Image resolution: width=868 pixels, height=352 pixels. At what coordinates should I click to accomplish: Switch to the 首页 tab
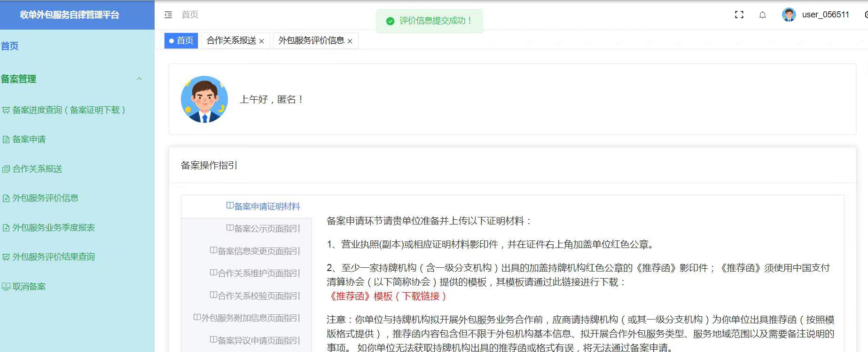point(181,41)
